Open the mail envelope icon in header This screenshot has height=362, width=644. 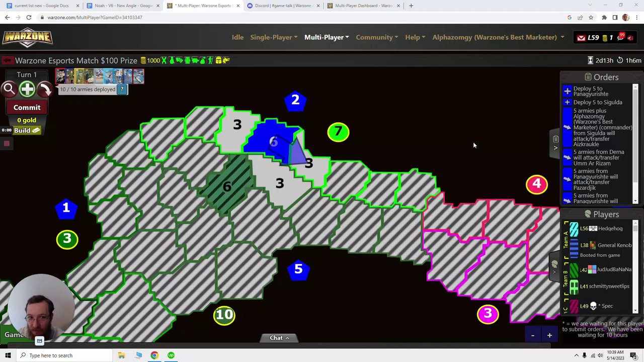(x=581, y=38)
